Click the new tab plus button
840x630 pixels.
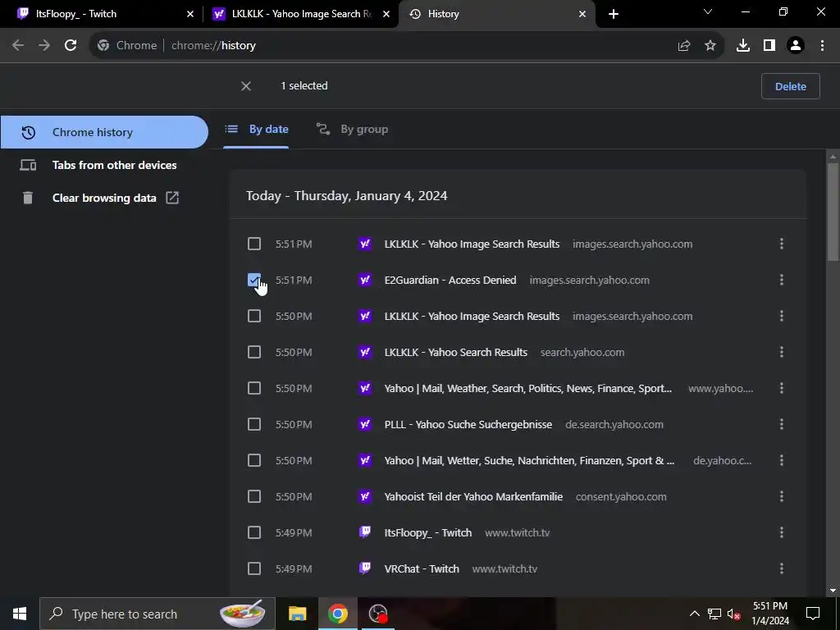click(x=614, y=14)
